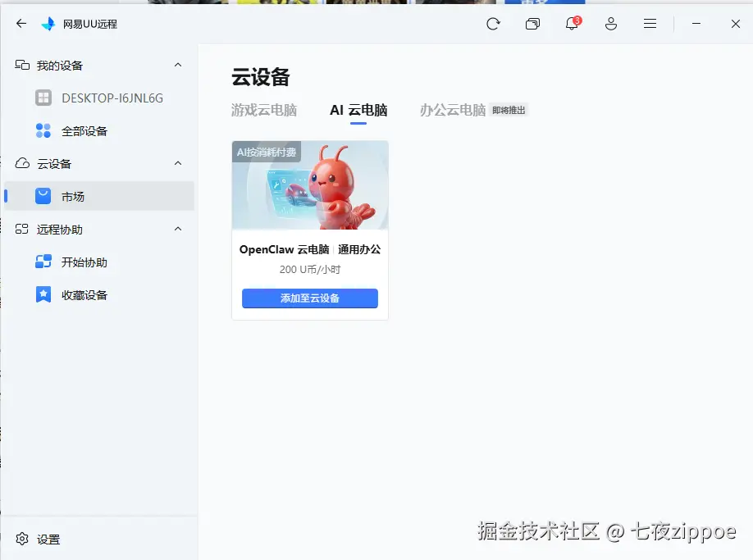Click the 收藏设备 bookmark star icon
753x560 pixels.
point(43,294)
